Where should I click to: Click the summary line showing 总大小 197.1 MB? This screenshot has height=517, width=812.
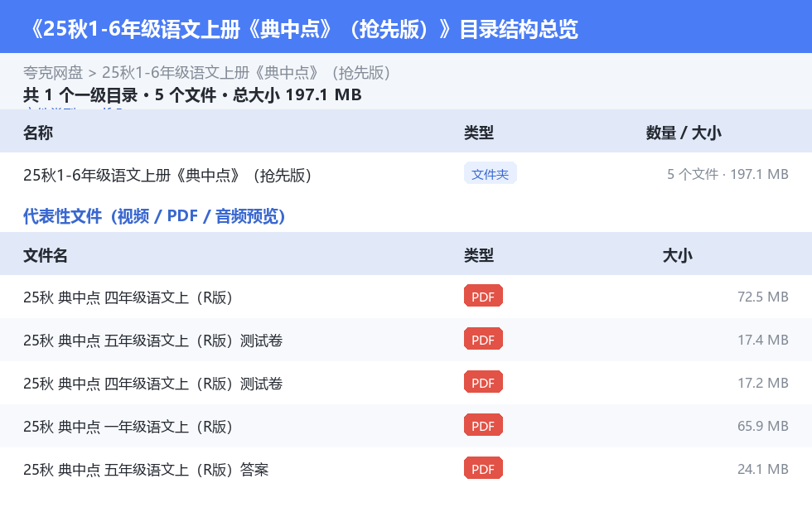coord(192,94)
